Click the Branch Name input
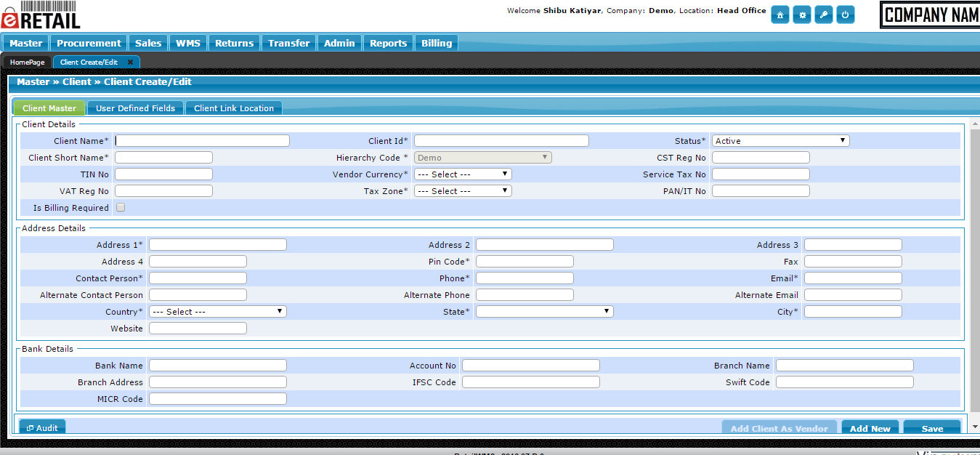 [845, 366]
